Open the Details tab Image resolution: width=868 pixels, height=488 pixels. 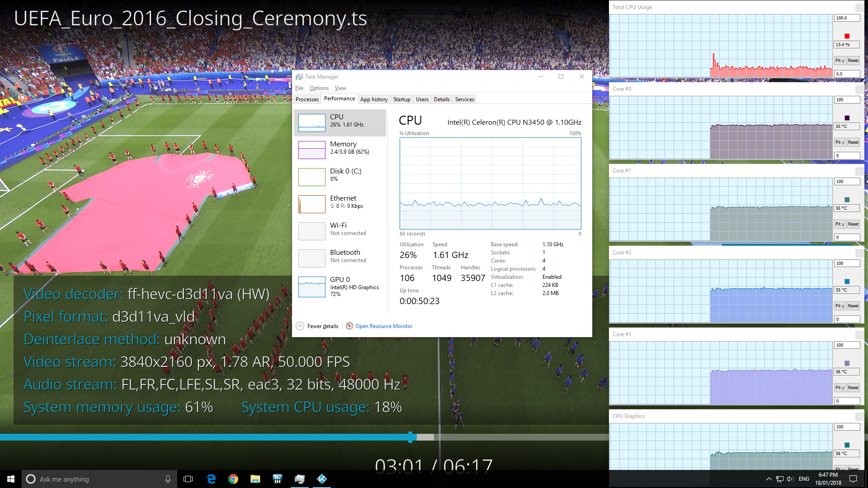(x=442, y=99)
